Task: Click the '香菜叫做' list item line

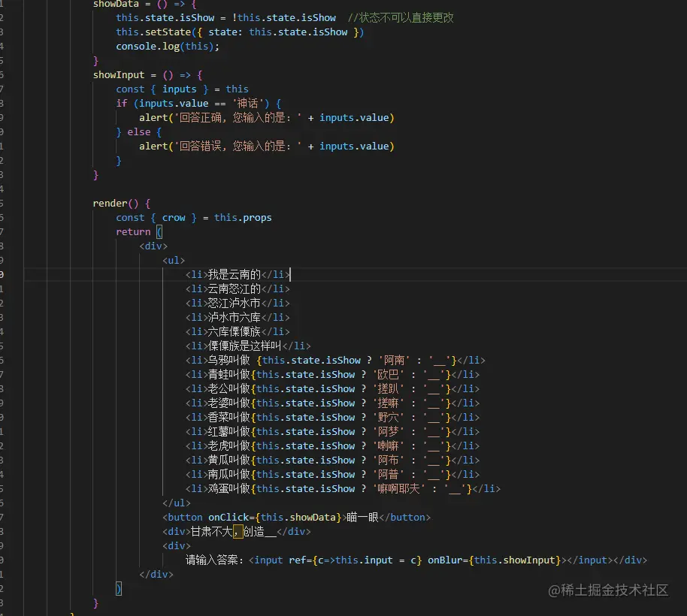Action: click(x=332, y=418)
